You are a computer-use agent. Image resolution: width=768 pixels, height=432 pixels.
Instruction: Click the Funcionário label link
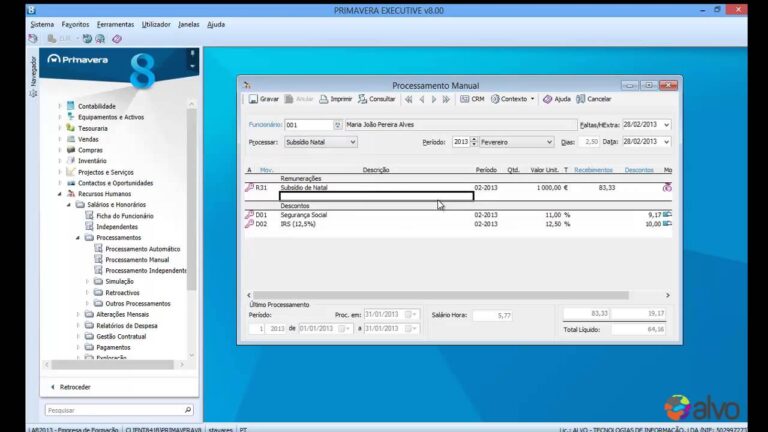point(265,125)
